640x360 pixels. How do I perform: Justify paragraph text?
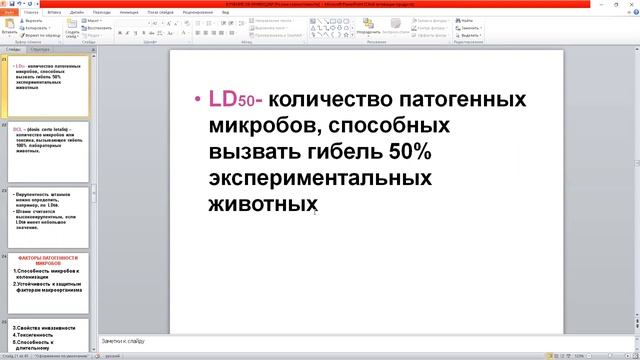[221, 33]
